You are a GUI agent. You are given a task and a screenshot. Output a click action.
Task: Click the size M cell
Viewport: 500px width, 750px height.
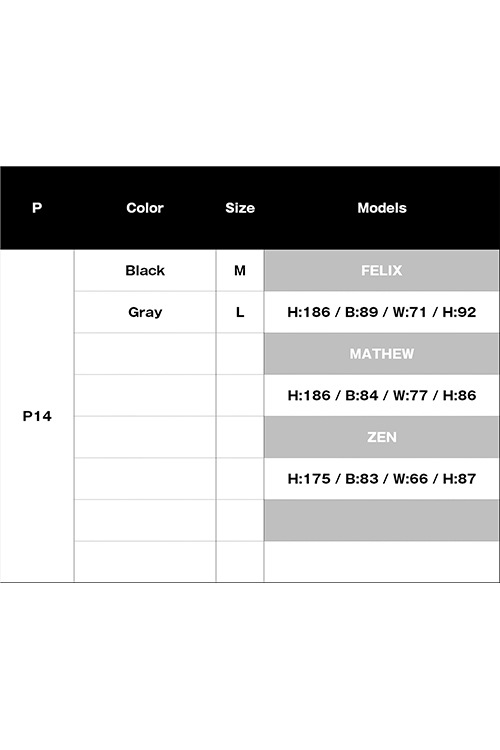coord(240,270)
